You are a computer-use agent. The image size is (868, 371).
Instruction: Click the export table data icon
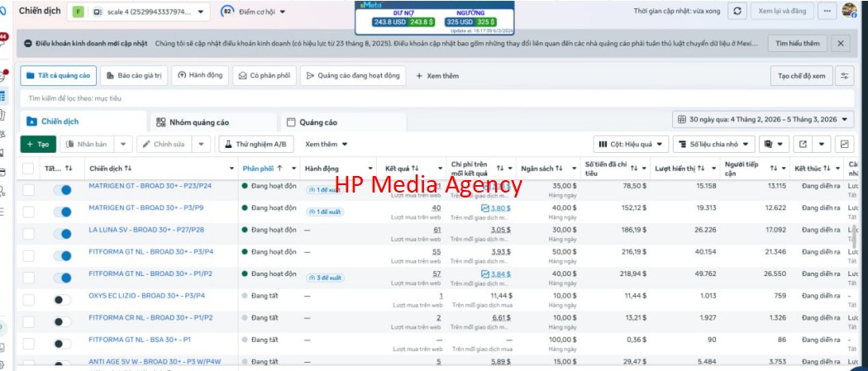[x=803, y=145]
